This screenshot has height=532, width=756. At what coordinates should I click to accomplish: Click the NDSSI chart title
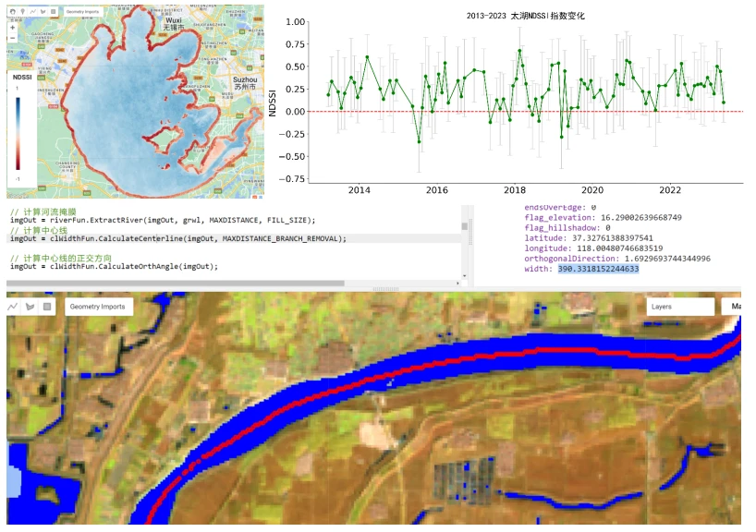pos(526,16)
